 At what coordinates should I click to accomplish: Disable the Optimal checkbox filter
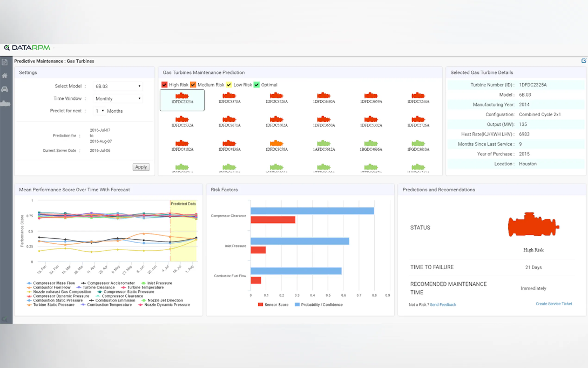257,85
